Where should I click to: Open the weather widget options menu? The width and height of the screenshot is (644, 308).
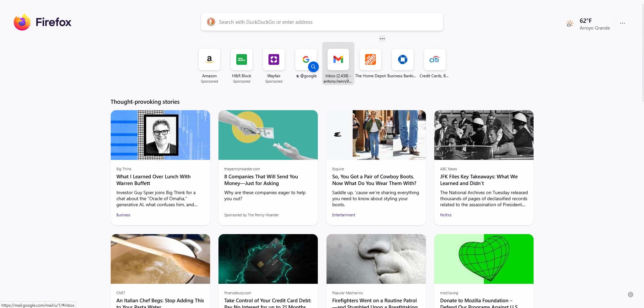(x=623, y=23)
